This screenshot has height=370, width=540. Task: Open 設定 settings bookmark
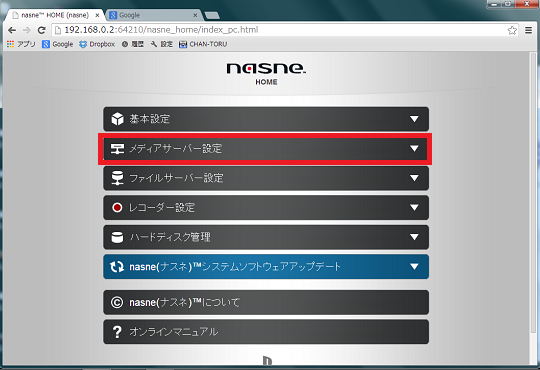coord(162,44)
